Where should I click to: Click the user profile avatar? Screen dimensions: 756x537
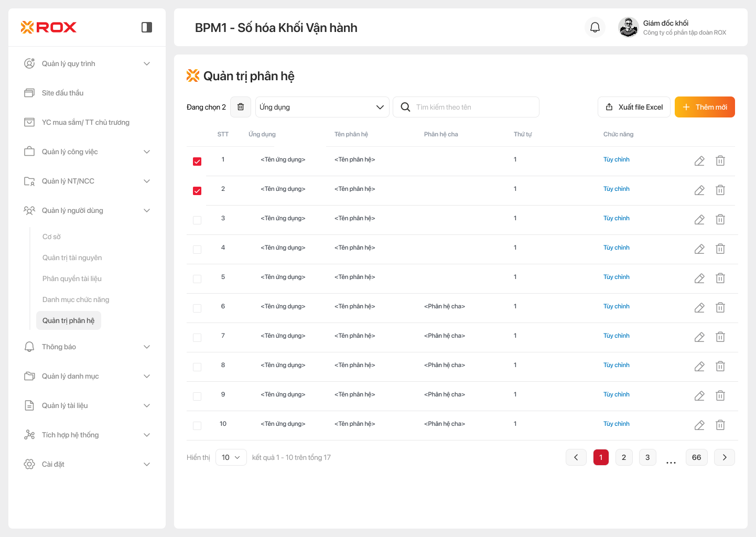tap(628, 27)
